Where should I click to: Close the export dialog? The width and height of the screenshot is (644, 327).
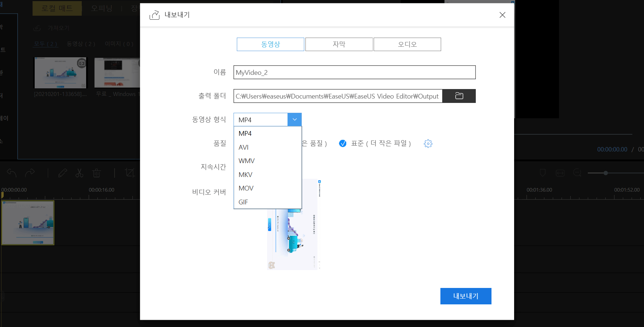click(502, 15)
